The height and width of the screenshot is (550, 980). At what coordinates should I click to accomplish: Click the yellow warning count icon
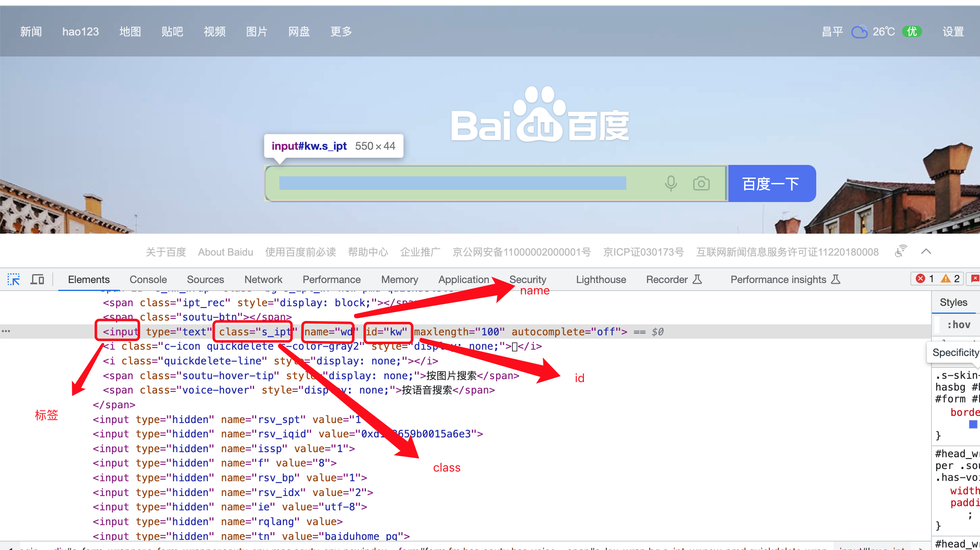point(946,279)
